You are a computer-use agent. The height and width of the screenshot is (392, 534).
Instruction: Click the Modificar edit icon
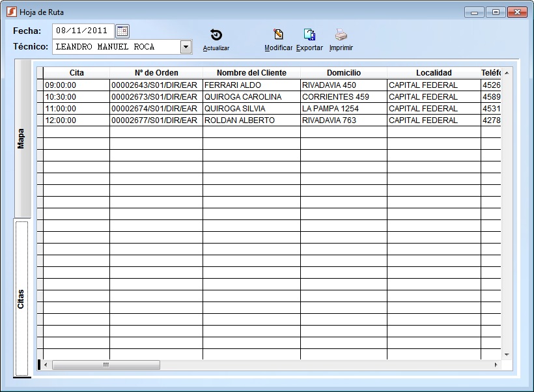pyautogui.click(x=278, y=35)
